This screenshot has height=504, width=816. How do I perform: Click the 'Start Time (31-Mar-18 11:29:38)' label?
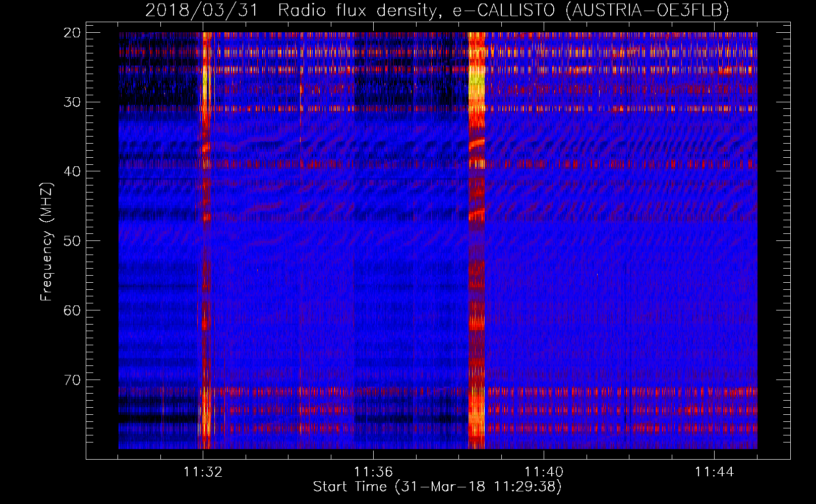[x=437, y=487]
